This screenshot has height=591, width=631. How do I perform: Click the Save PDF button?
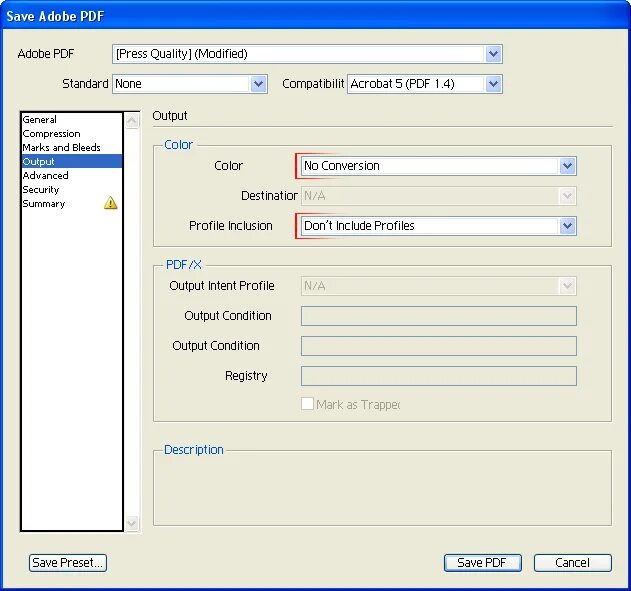[x=483, y=562]
